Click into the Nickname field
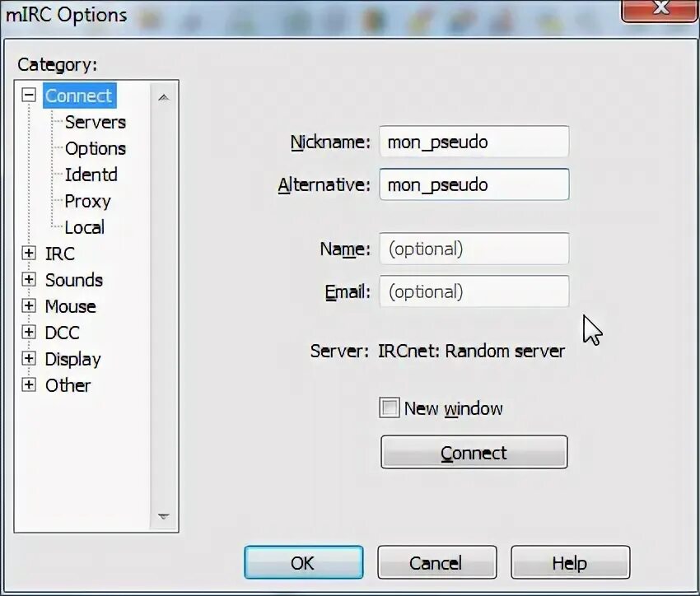 point(474,142)
